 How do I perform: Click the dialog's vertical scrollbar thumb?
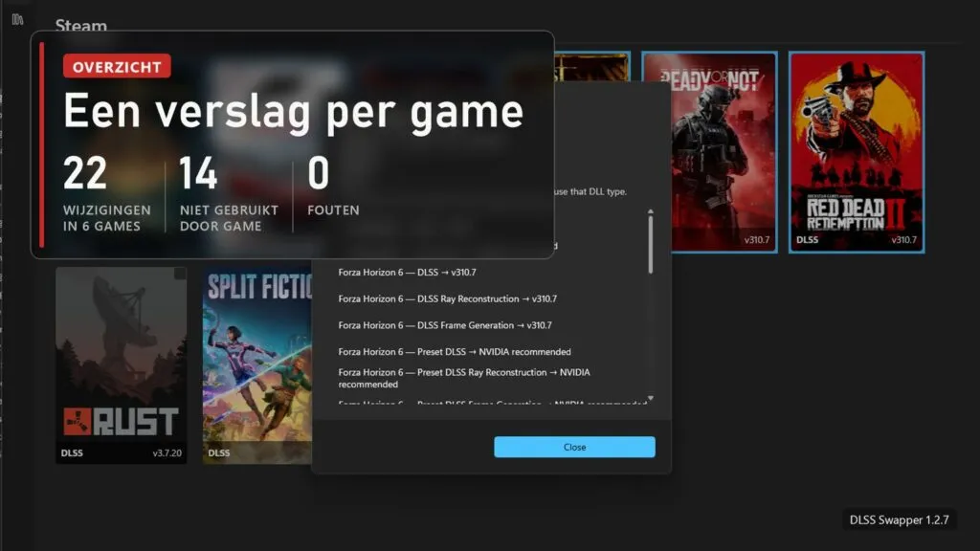(651, 245)
